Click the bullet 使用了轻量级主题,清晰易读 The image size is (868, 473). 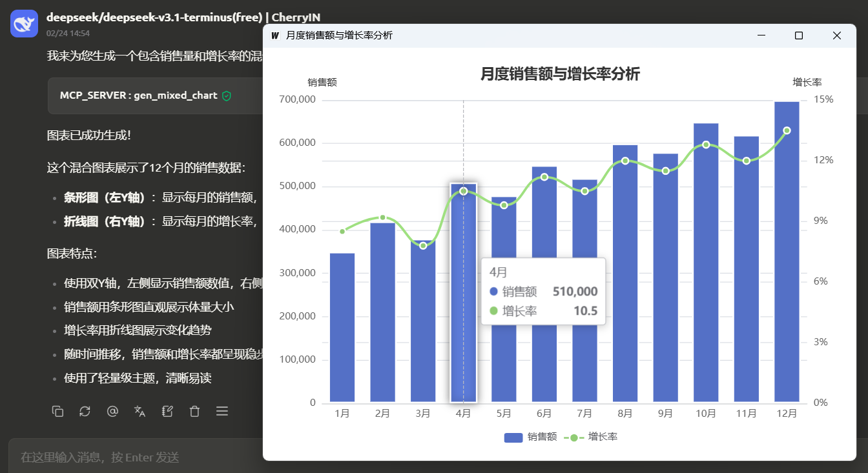point(138,377)
